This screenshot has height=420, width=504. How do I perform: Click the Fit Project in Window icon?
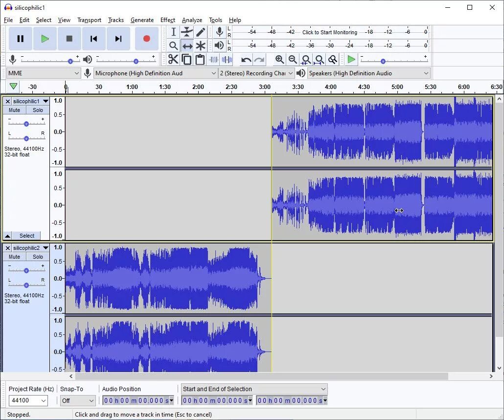[x=319, y=59]
